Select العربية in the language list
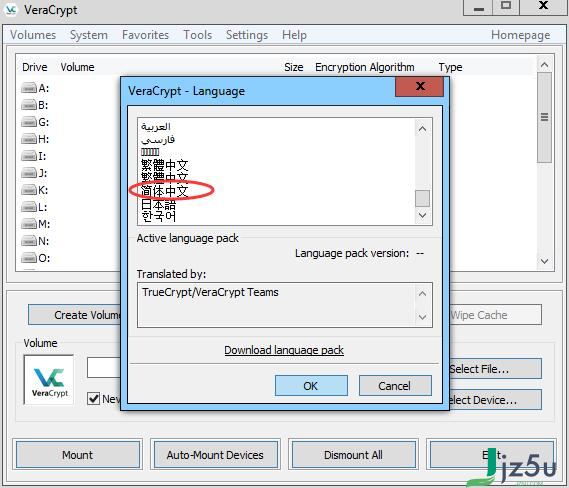569x488 pixels. click(x=156, y=127)
